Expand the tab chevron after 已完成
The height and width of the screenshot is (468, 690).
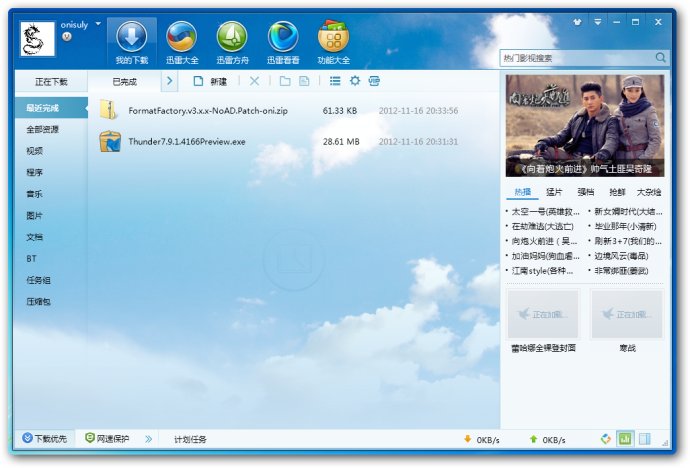pos(169,81)
